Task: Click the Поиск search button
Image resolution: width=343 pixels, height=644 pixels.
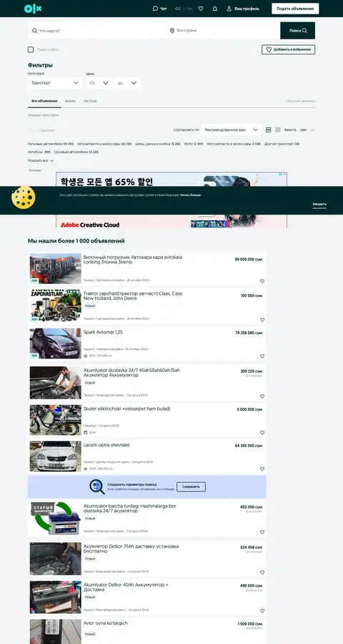Action: click(x=298, y=30)
